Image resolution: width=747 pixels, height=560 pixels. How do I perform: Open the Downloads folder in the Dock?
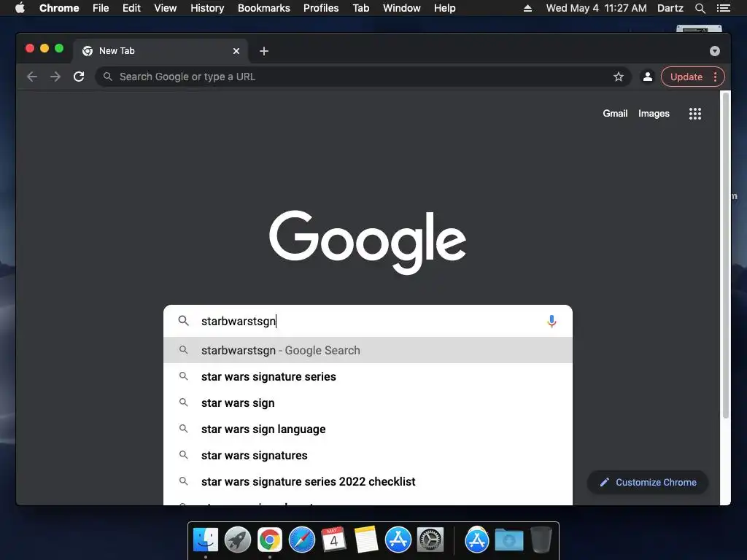tap(508, 540)
